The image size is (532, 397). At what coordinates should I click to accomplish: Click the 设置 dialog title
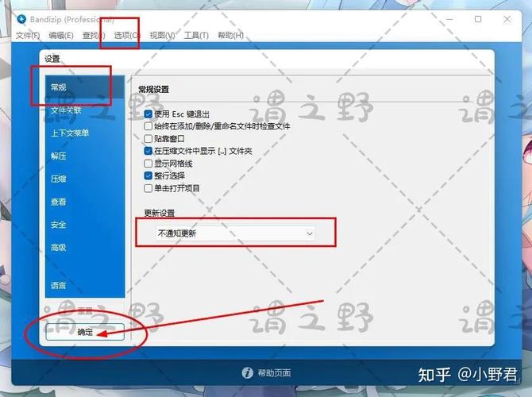(52, 59)
